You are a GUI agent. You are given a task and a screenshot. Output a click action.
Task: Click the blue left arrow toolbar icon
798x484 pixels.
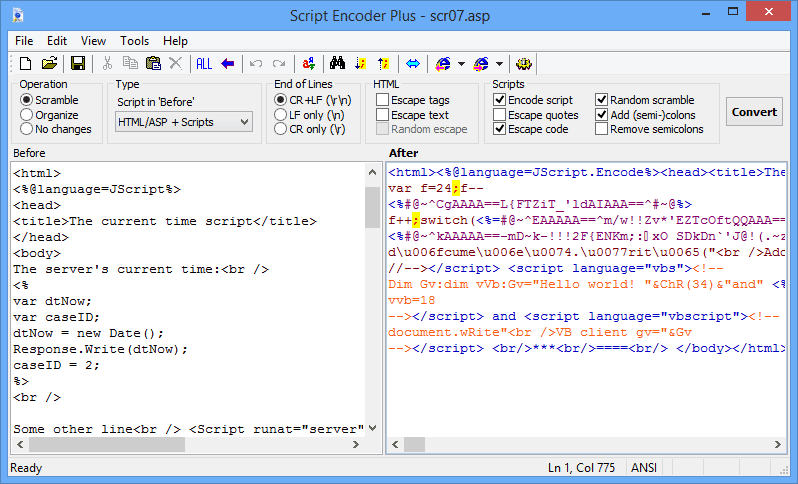(227, 64)
